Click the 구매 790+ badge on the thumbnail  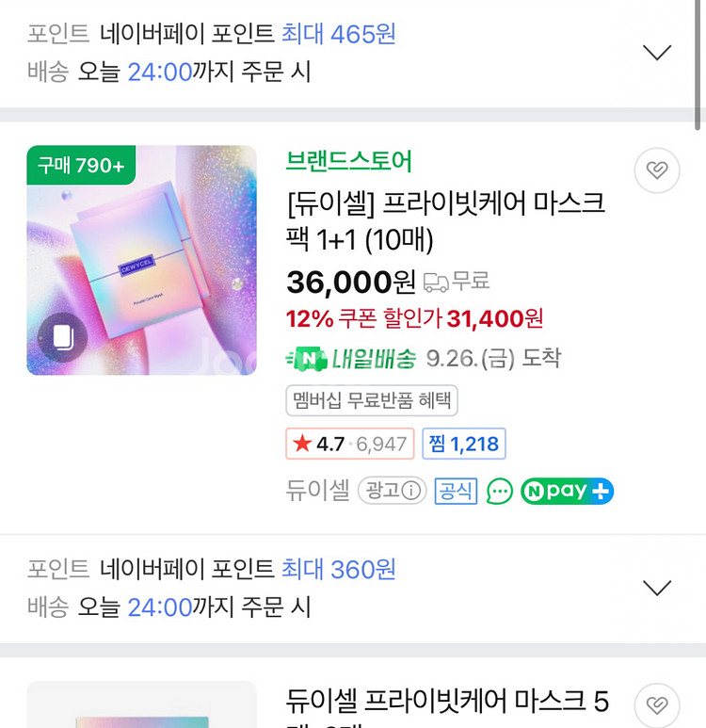[81, 166]
